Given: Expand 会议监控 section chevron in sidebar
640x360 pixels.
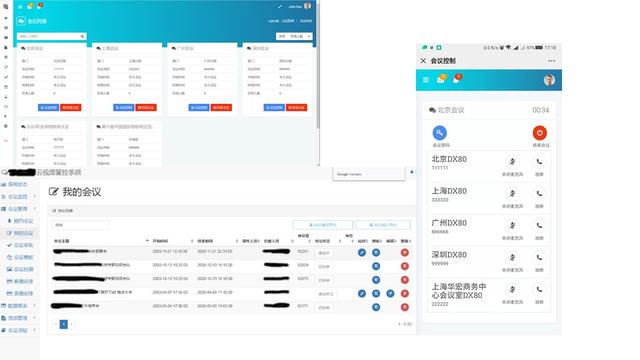Looking at the screenshot, I should [34, 197].
